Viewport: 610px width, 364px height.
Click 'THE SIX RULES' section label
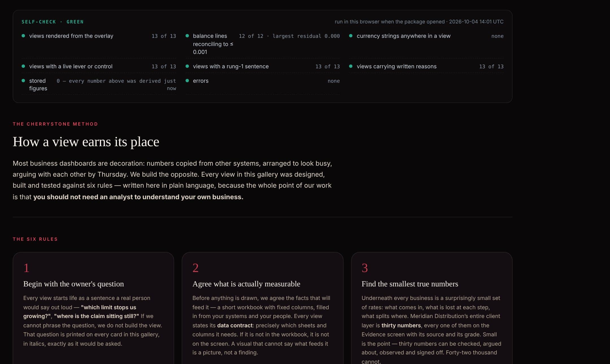pyautogui.click(x=35, y=239)
